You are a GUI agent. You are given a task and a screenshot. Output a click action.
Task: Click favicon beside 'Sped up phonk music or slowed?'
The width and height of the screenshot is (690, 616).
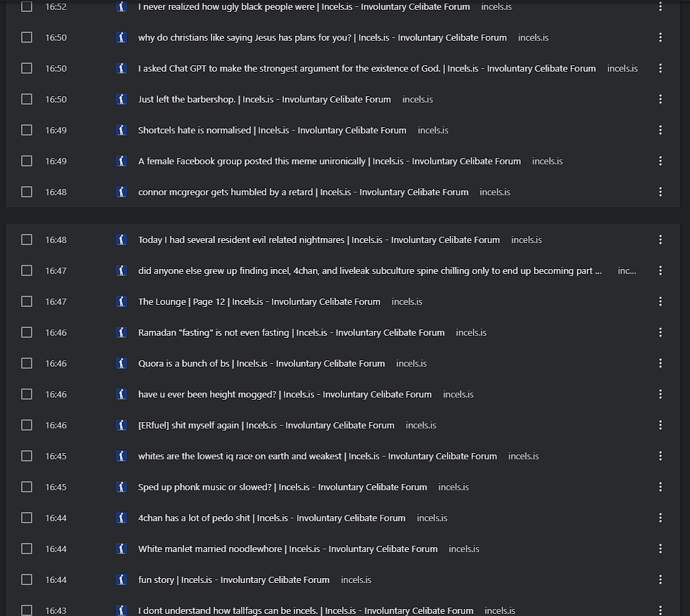coord(122,487)
